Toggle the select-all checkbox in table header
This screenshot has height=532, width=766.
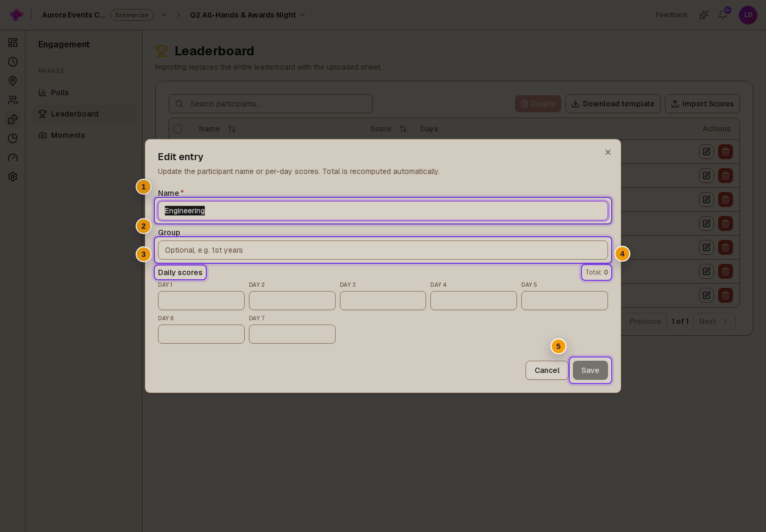click(178, 129)
